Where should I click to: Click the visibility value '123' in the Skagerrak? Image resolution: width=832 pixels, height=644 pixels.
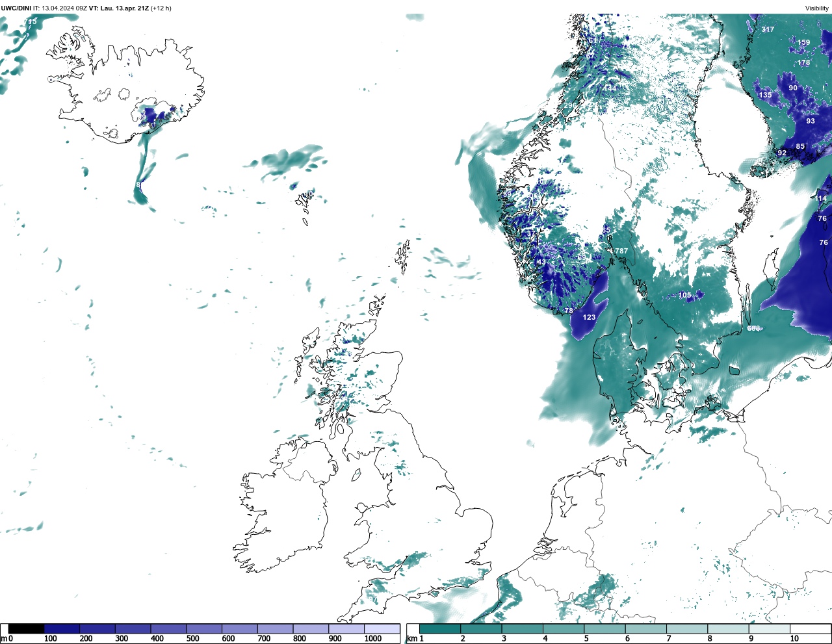589,317
